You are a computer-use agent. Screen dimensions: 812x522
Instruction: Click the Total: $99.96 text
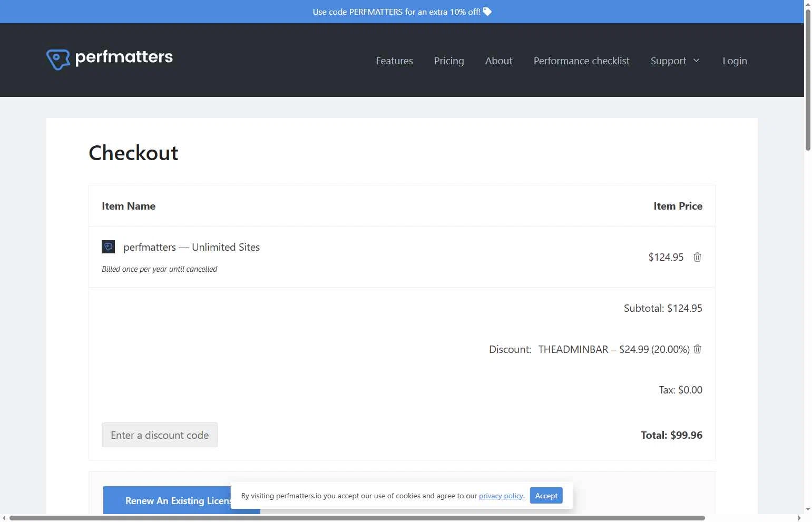(x=671, y=435)
